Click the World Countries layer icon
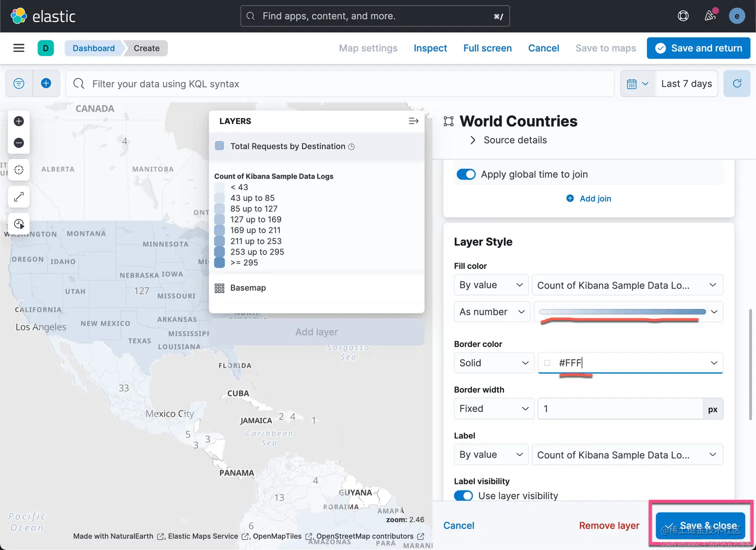Image resolution: width=756 pixels, height=550 pixels. click(448, 121)
